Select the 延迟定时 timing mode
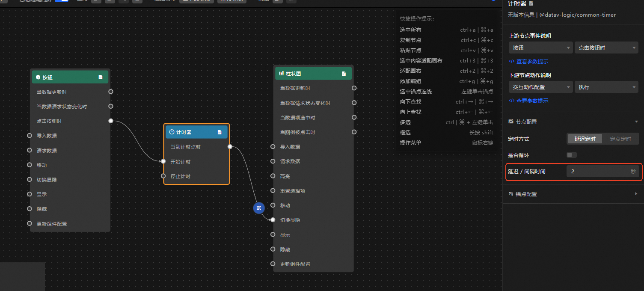The image size is (644, 291). coord(585,139)
